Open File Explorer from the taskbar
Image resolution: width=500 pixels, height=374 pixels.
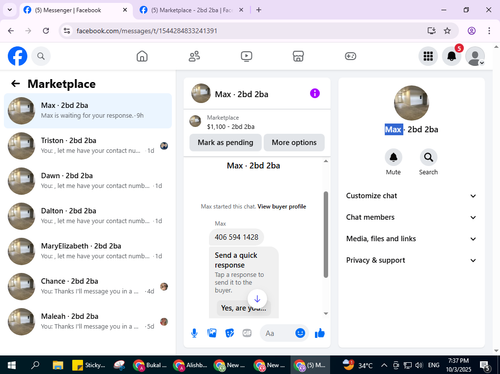point(58,365)
